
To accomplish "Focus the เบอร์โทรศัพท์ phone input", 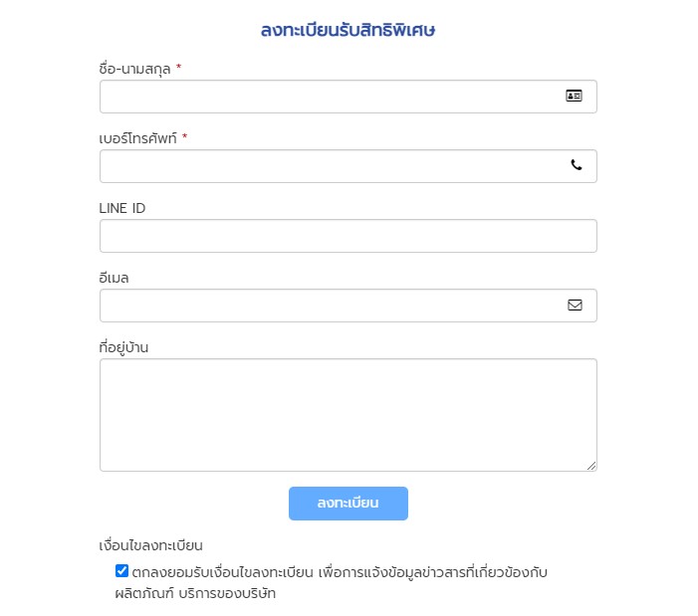I will click(329, 166).
